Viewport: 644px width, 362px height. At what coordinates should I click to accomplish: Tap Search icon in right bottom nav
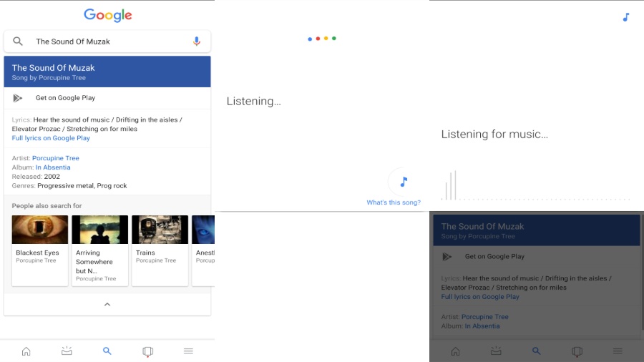click(x=536, y=351)
